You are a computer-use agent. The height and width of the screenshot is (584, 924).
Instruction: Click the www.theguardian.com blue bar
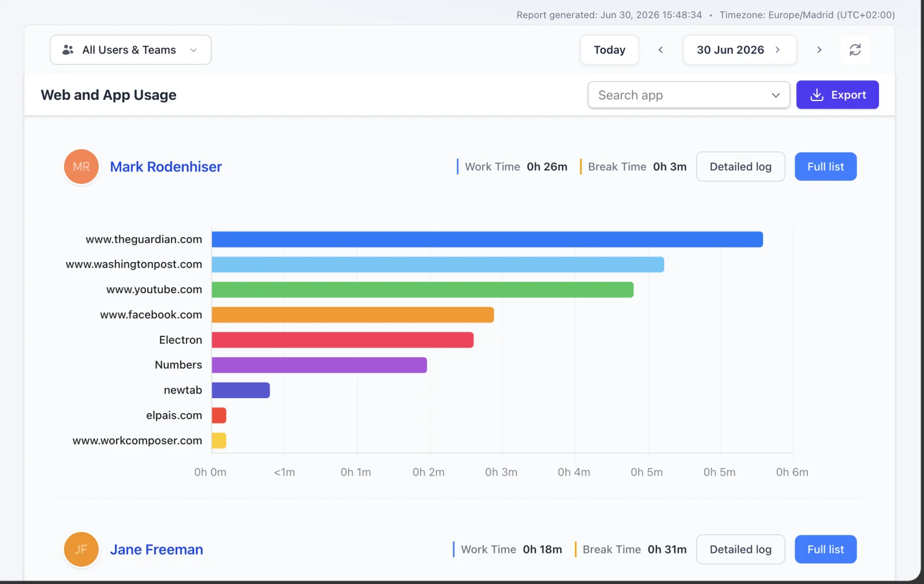(x=487, y=239)
